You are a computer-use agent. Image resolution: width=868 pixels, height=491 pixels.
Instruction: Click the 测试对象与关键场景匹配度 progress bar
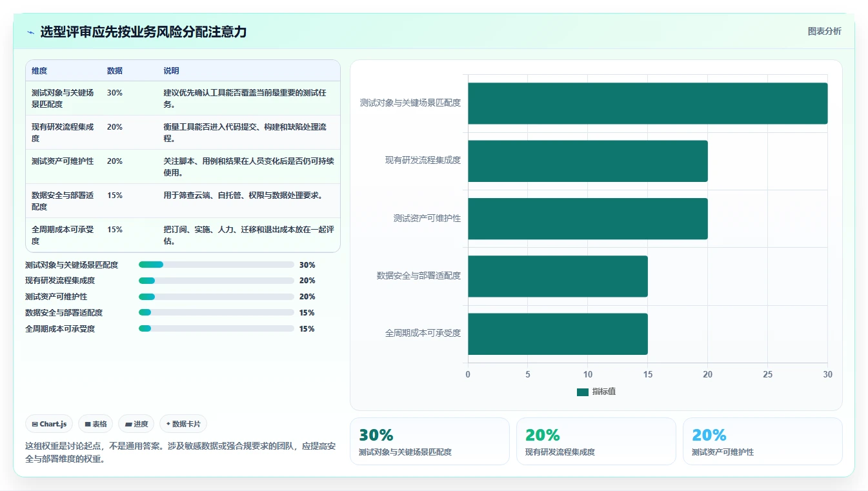[x=216, y=265]
